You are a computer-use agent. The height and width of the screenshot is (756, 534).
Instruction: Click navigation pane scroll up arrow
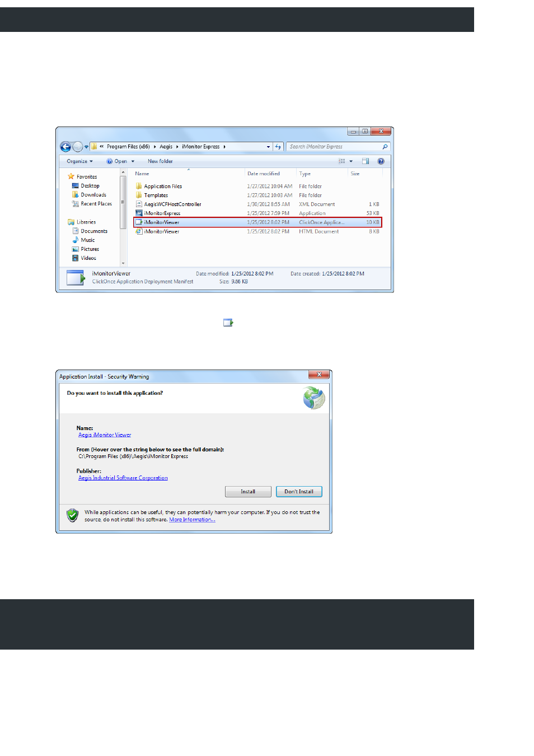pyautogui.click(x=123, y=172)
